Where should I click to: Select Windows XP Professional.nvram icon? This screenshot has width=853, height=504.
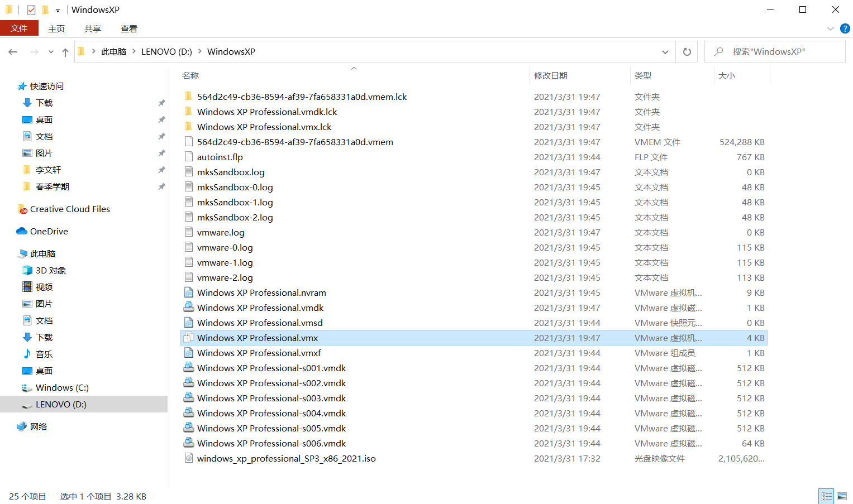click(189, 292)
